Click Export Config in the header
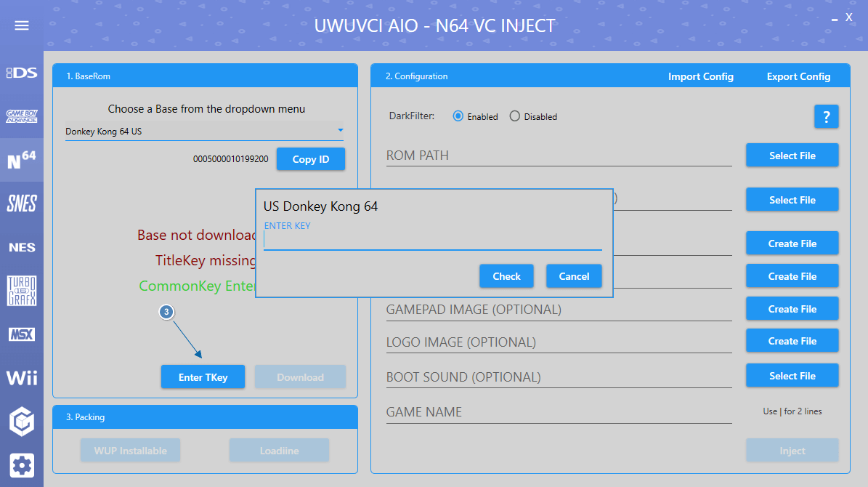The height and width of the screenshot is (487, 868). [x=798, y=76]
